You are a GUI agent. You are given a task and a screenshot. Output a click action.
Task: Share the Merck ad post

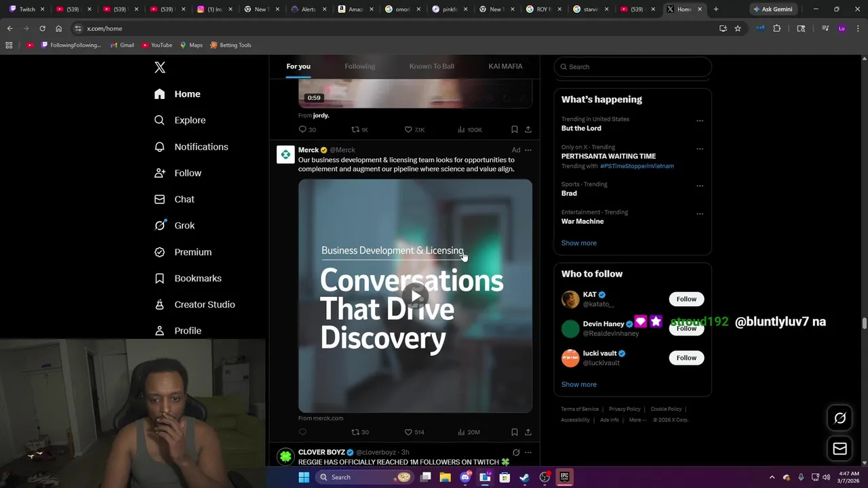point(528,432)
